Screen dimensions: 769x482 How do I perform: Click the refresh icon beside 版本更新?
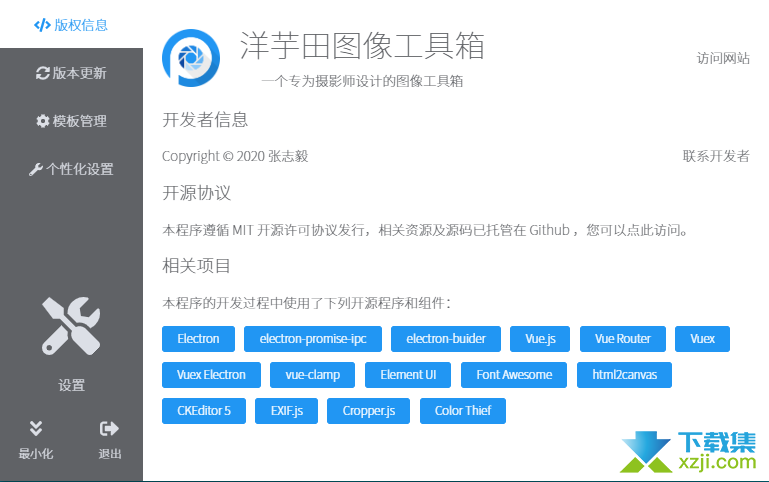pos(43,73)
